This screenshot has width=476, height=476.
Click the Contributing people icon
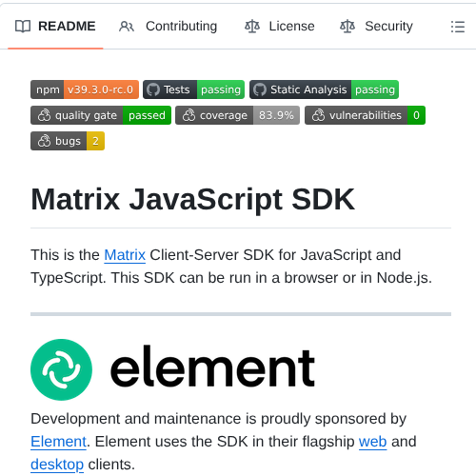click(127, 27)
